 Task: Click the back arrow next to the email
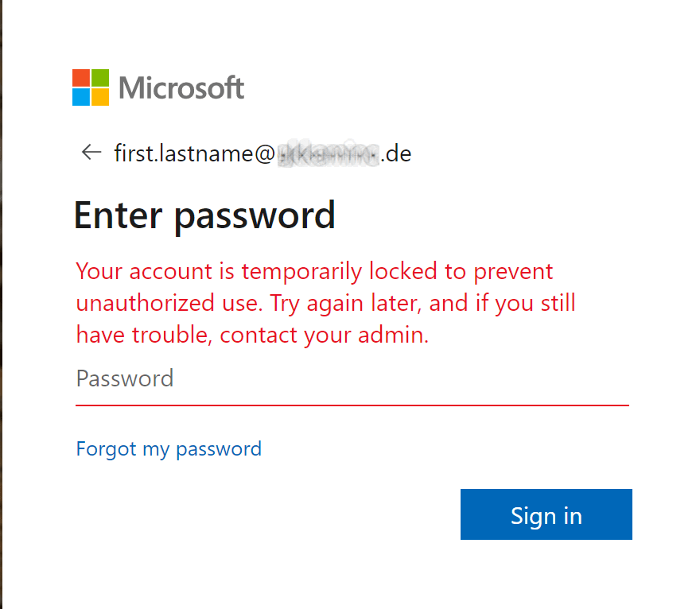(x=91, y=152)
